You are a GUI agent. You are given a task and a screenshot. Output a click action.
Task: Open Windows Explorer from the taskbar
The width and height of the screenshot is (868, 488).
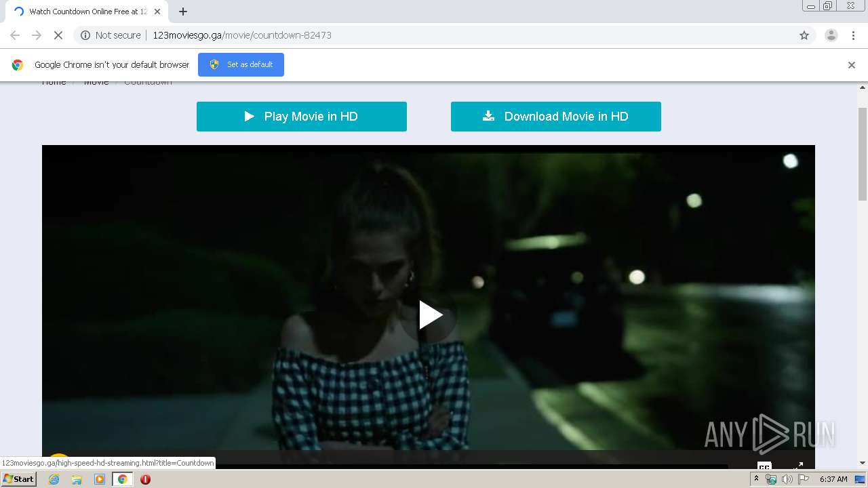pyautogui.click(x=77, y=479)
